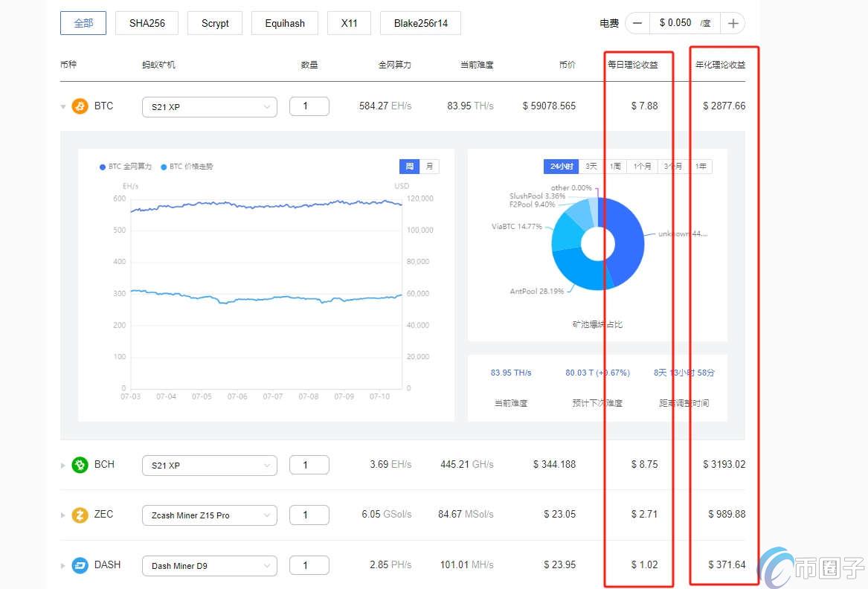Expand the DASH row details
This screenshot has height=589, width=868.
pos(63,566)
